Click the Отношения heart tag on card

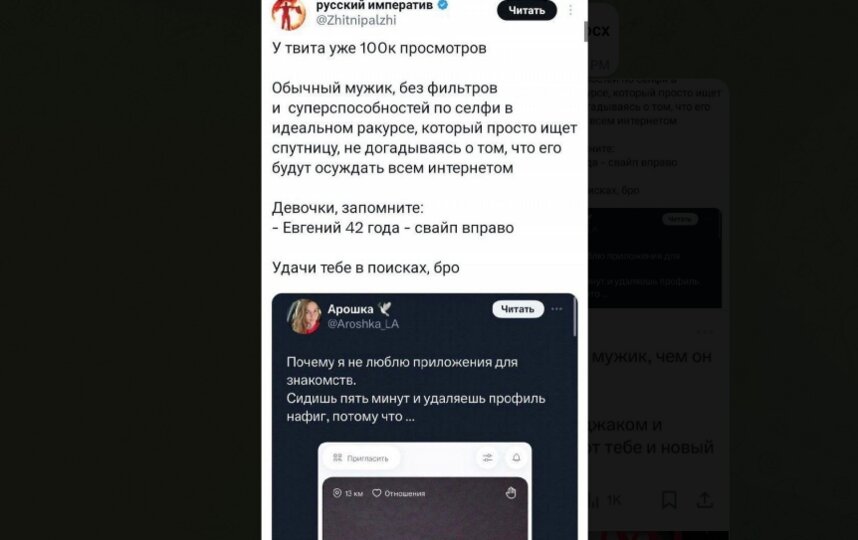[x=399, y=493]
